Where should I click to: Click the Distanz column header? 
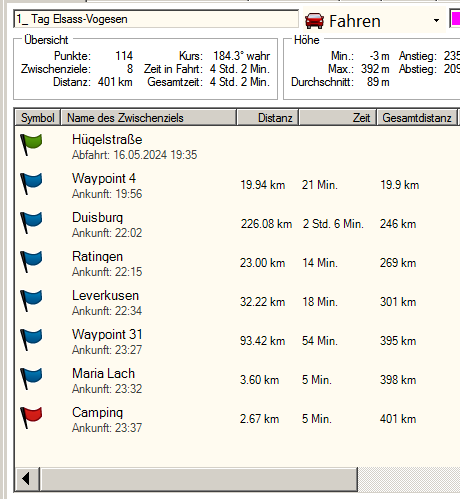[x=268, y=118]
